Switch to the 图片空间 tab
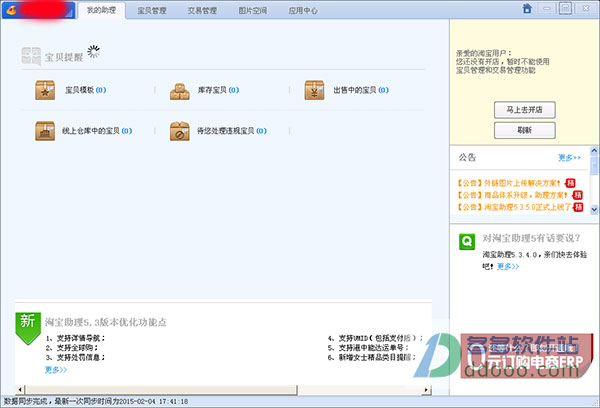600x408 pixels. click(x=253, y=11)
